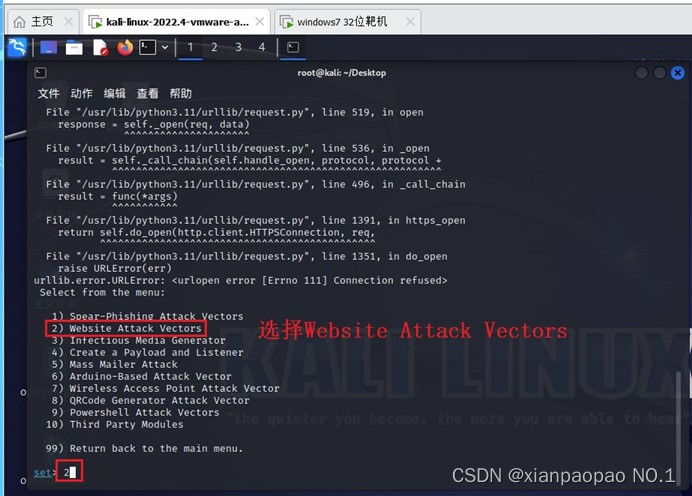Open the Kali dragon applications menu

pos(17,47)
